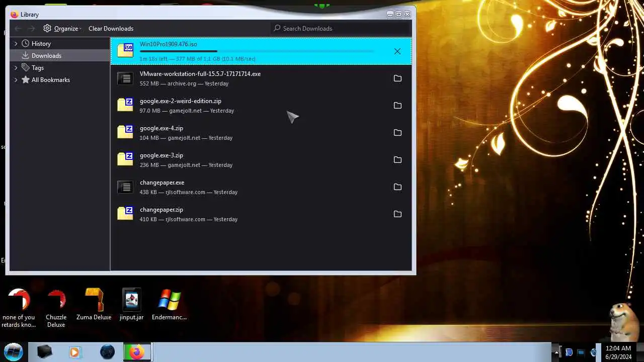Click the google.exe-4.zip file icon
644x362 pixels.
pyautogui.click(x=125, y=132)
